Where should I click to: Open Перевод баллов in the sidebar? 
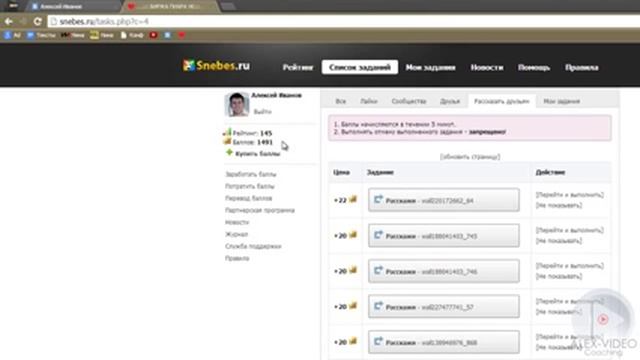coord(249,198)
